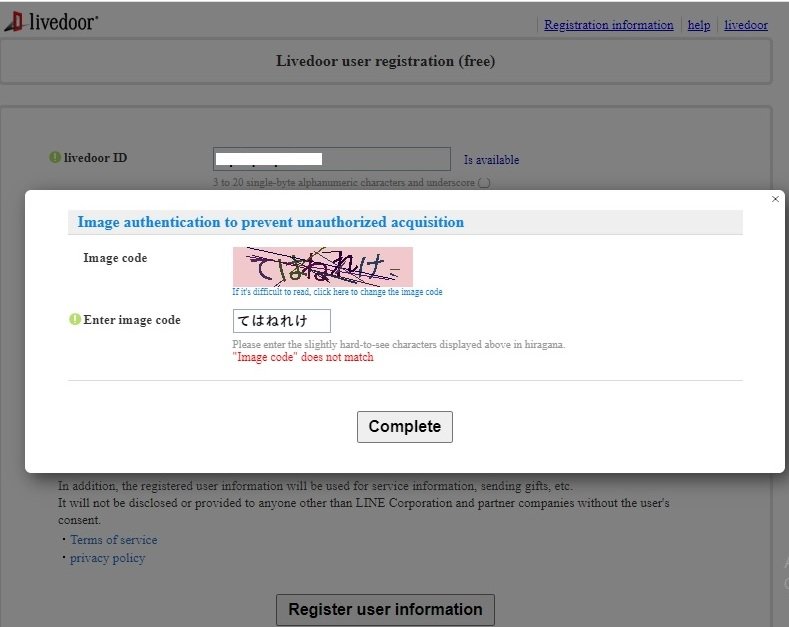Click the livedoor wordmark text in header
Image resolution: width=789 pixels, height=627 pixels.
coord(63,22)
